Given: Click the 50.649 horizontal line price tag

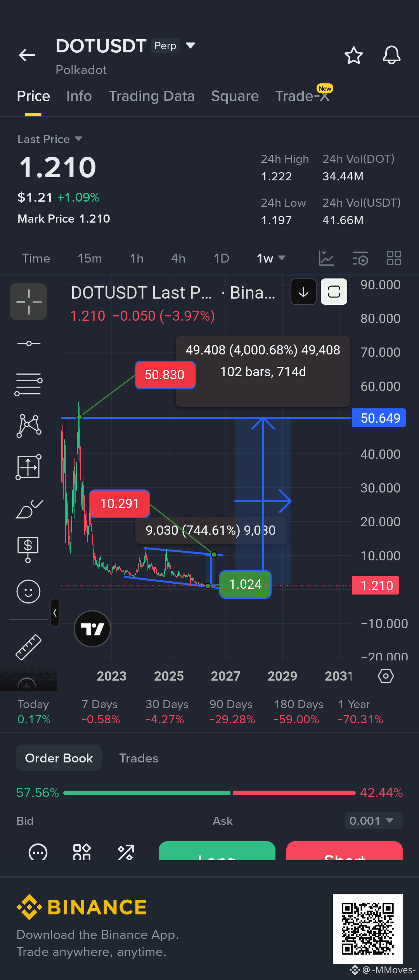Looking at the screenshot, I should coord(379,418).
